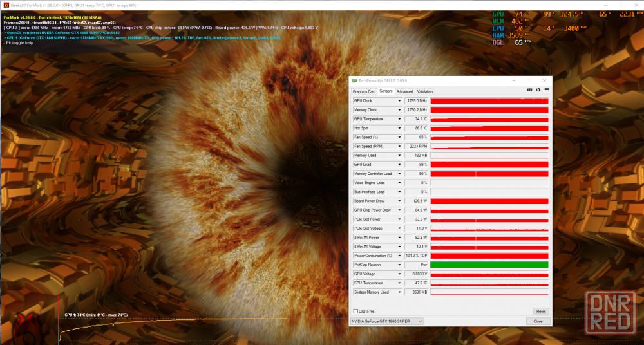644x345 pixels.
Task: Click the 74.2 °C GPU Temperature value
Action: point(417,119)
